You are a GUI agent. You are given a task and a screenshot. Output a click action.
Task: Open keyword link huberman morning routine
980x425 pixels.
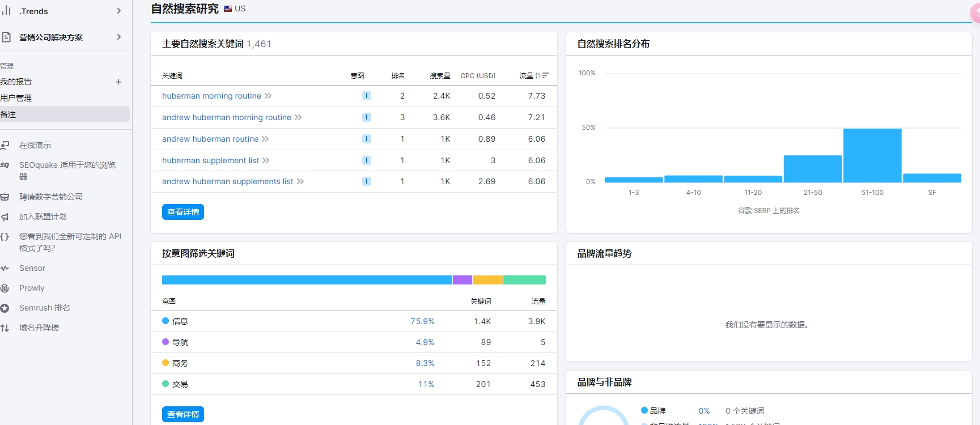pos(211,96)
